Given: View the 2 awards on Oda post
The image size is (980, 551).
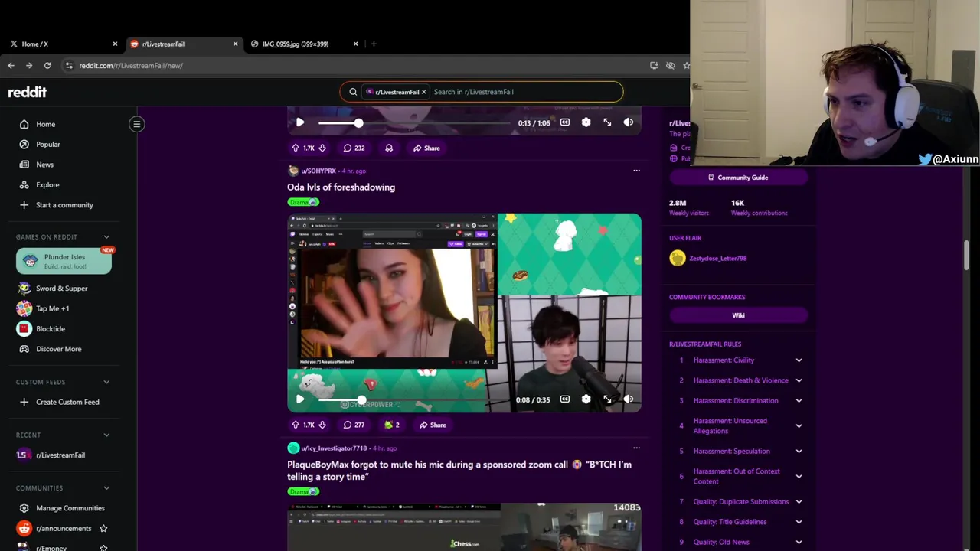Looking at the screenshot, I should [392, 425].
